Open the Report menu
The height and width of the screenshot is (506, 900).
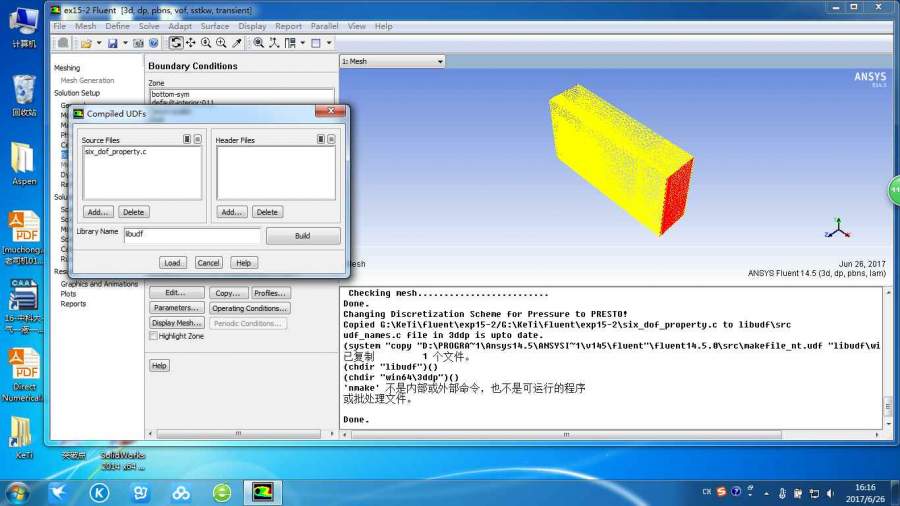pyautogui.click(x=288, y=26)
